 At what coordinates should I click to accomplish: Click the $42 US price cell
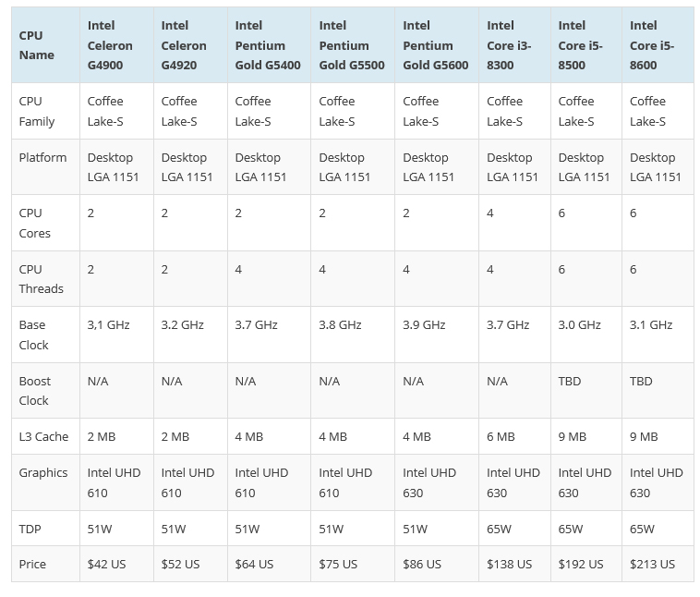pos(106,564)
